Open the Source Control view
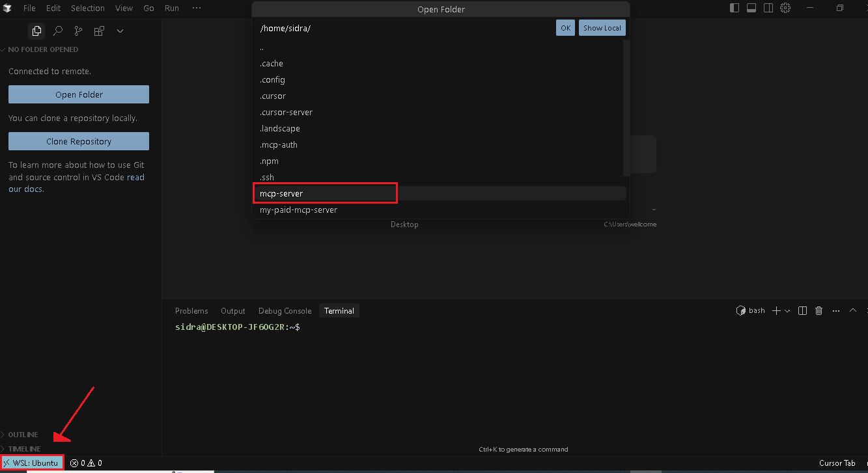The height and width of the screenshot is (473, 868). tap(78, 31)
